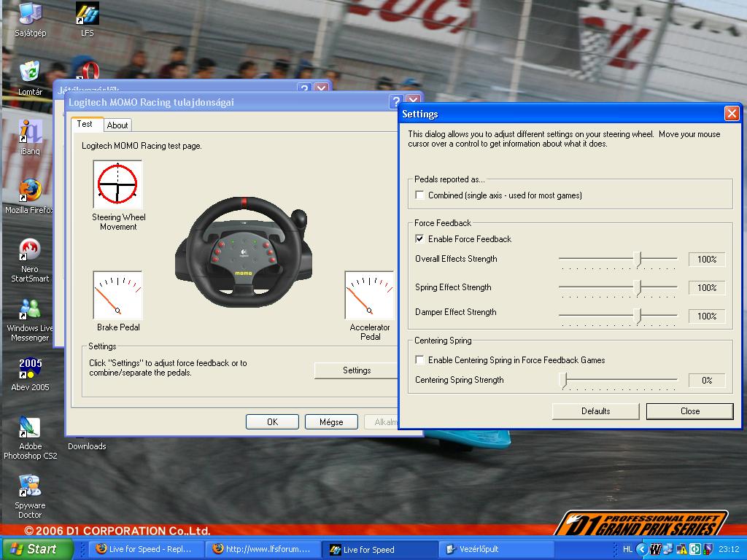Click the Centering Spring Strength slider thumb
Viewport: 747px width, 560px height.
click(x=565, y=381)
